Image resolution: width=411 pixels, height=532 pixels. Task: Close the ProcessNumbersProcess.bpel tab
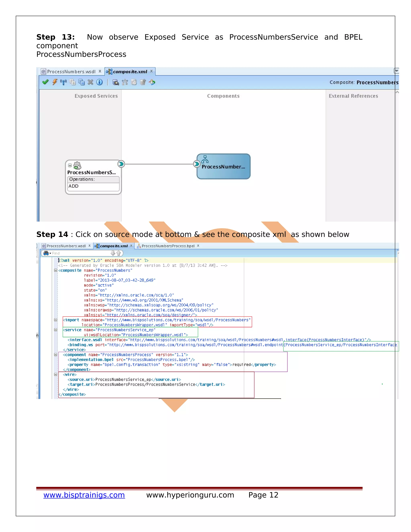pos(198,246)
